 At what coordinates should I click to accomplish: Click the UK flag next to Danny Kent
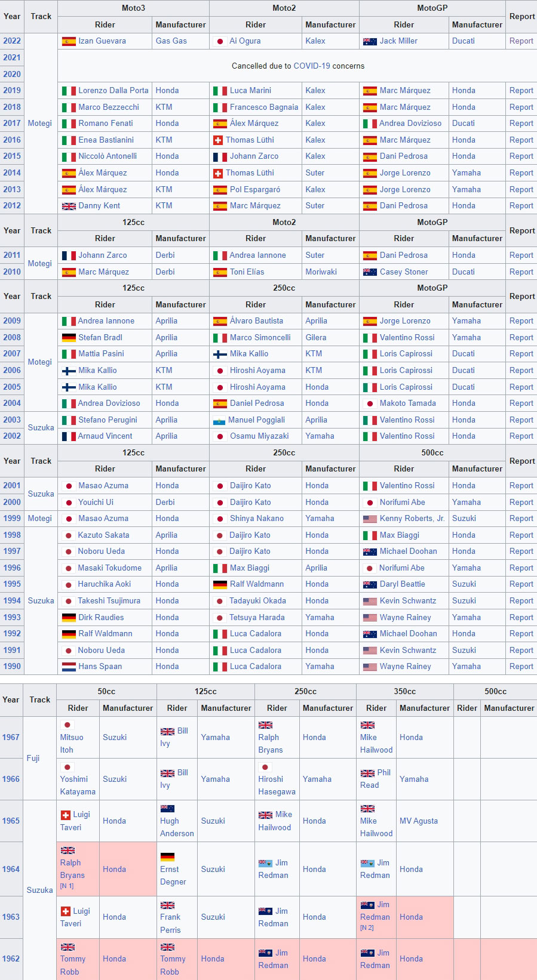pos(69,206)
